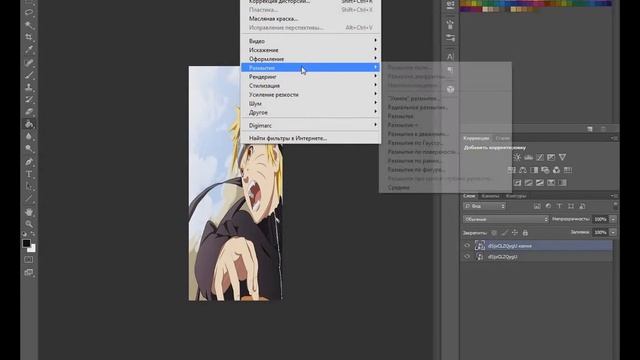Select the Crop tool

click(29, 37)
